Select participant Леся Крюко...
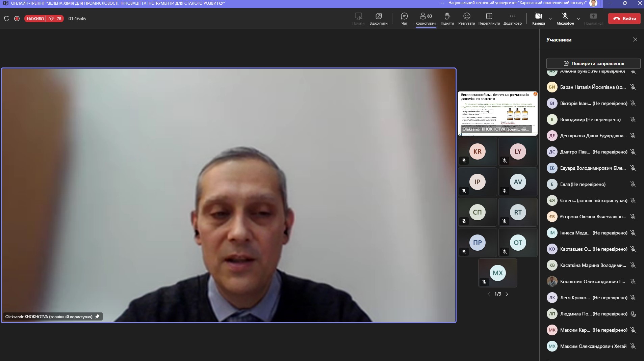 click(x=592, y=298)
